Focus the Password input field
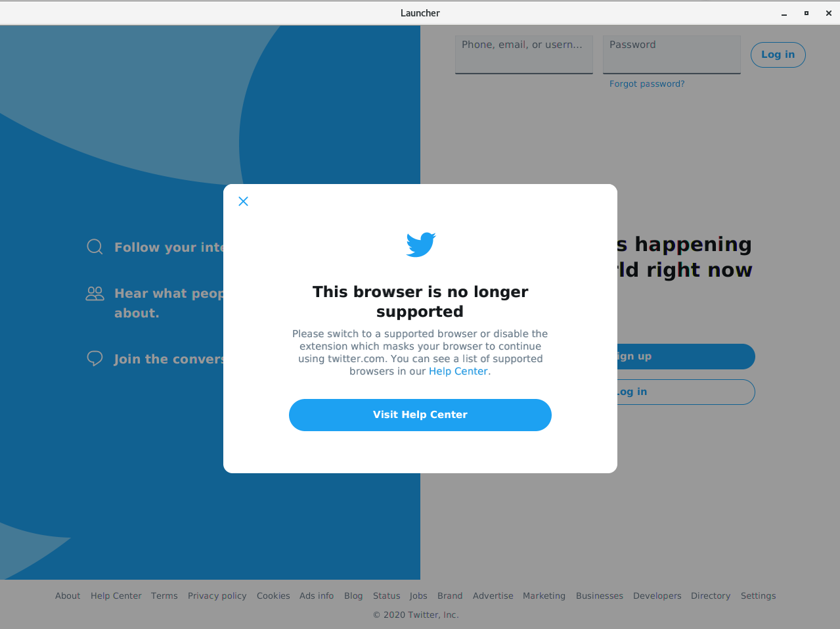Viewport: 840px width, 629px height. [672, 55]
